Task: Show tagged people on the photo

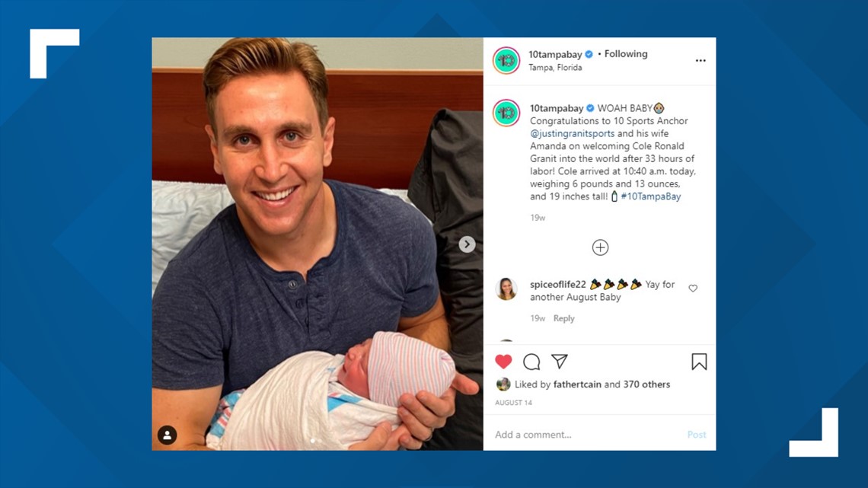Action: pos(168,435)
